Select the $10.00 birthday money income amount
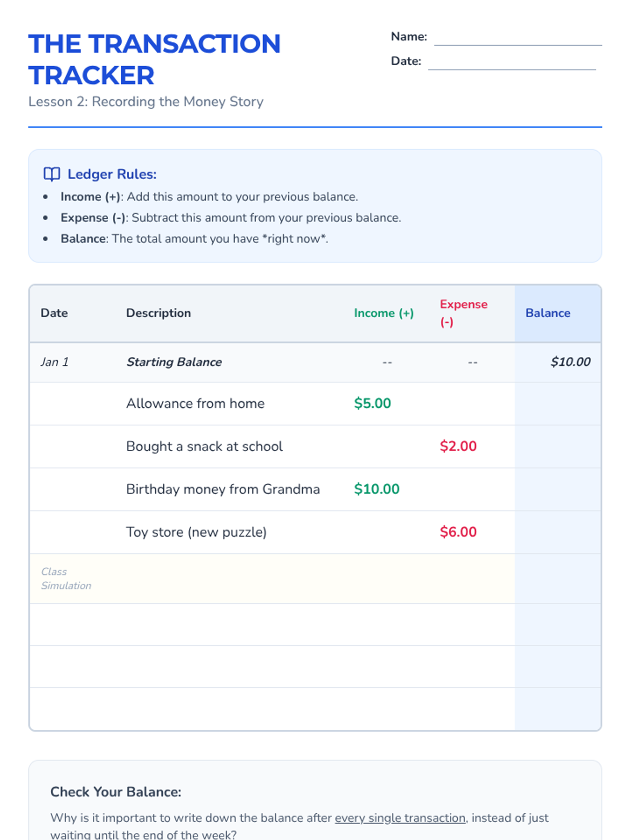Screen dimensions: 630x840 pyautogui.click(x=376, y=489)
